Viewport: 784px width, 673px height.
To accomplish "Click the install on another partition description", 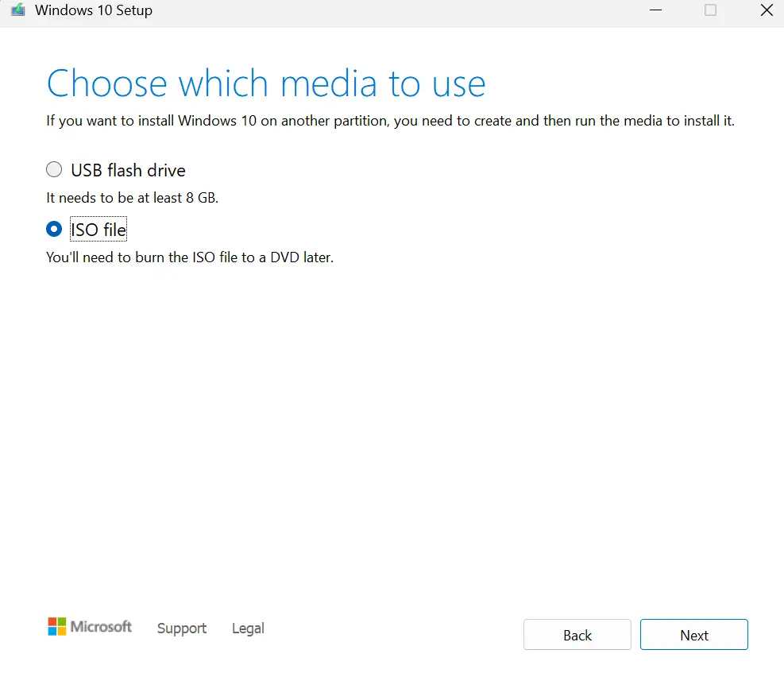I will [x=390, y=121].
